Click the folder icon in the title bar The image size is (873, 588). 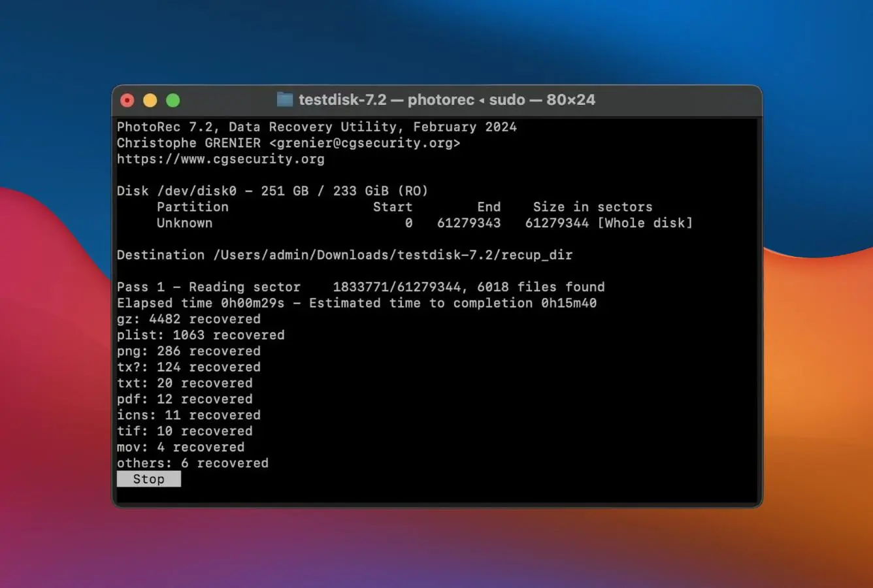[x=285, y=100]
